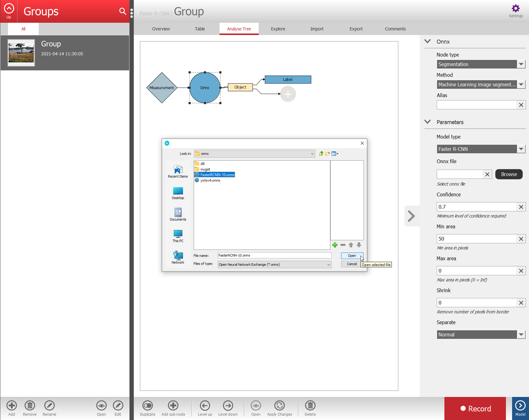
Task: Collapse the Parameters section
Action: tap(428, 122)
